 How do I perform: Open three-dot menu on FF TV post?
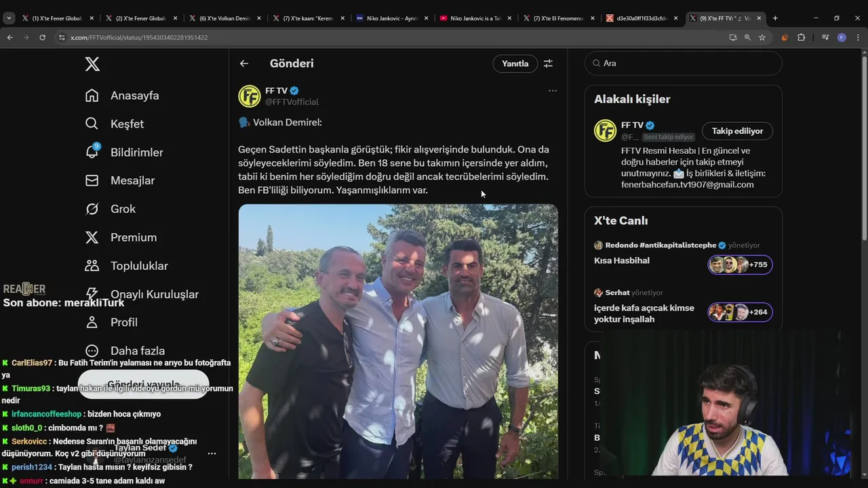coord(553,91)
